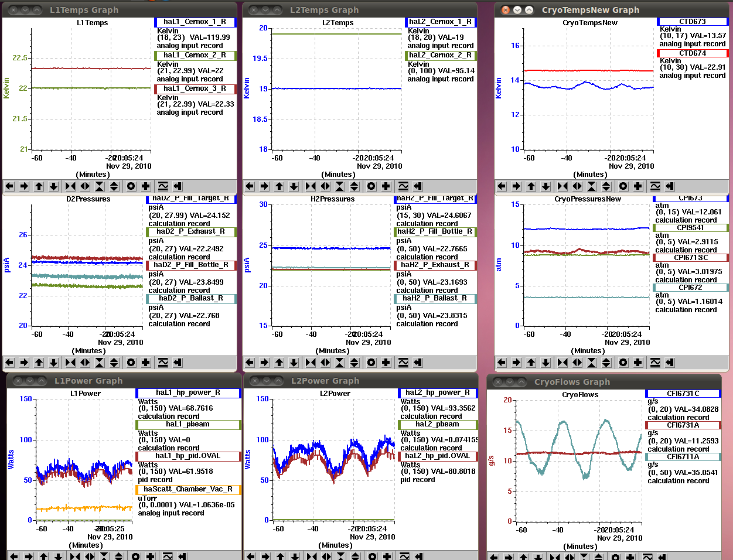
Task: Click the up arrow in L2Temps toolbar
Action: pyautogui.click(x=279, y=186)
